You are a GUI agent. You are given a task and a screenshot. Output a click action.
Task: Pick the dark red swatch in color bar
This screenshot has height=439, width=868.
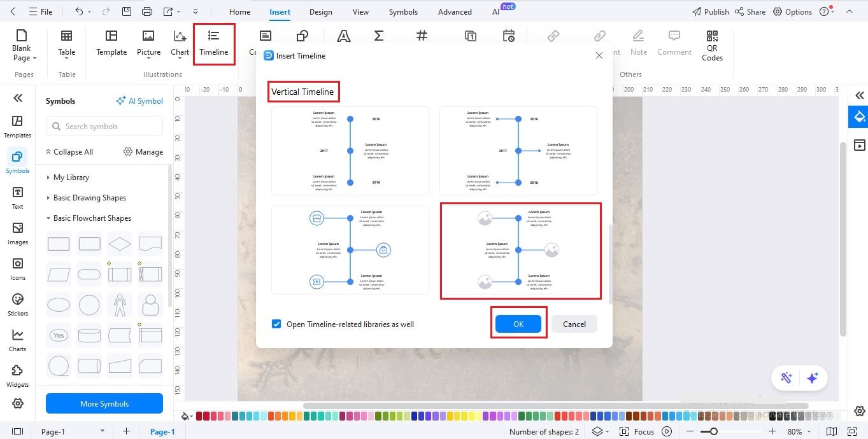(x=199, y=416)
